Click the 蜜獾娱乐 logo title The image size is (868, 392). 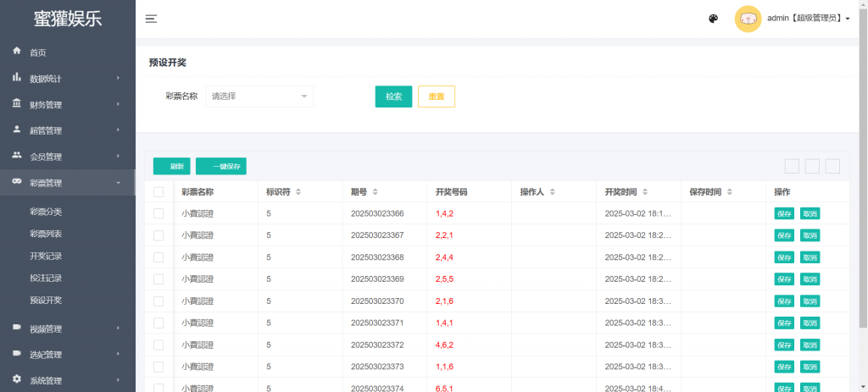click(x=68, y=19)
